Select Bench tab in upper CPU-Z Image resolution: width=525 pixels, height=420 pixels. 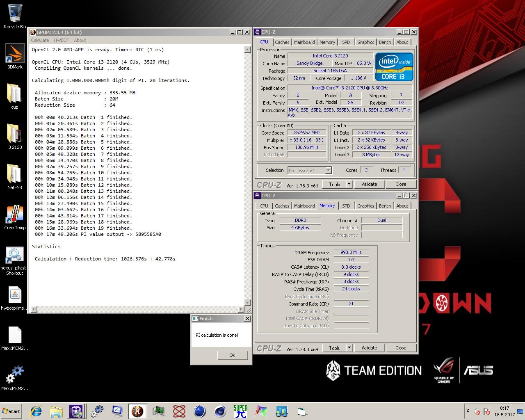coord(385,42)
